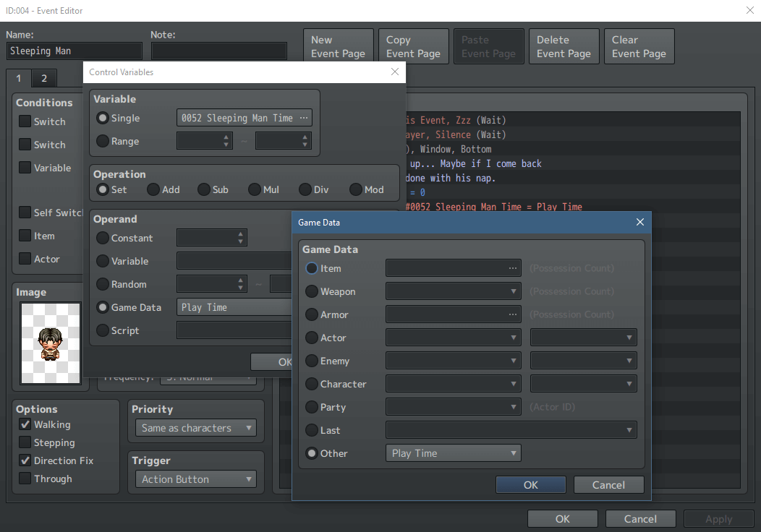Select the Mod operation

pos(355,189)
